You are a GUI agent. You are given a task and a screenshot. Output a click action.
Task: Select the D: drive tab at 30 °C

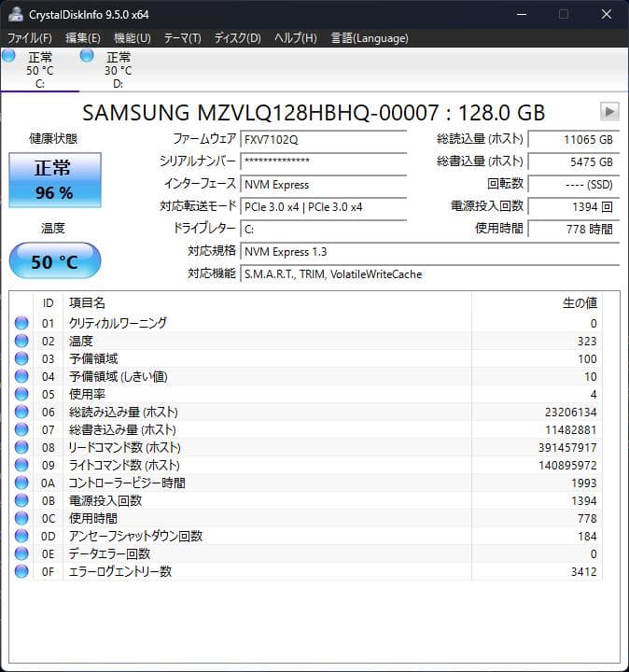coord(119,70)
